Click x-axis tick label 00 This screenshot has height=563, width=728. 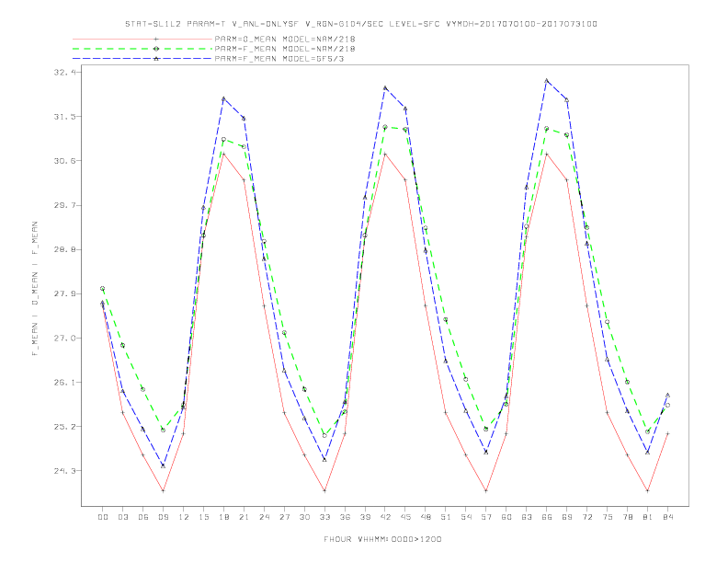click(103, 517)
